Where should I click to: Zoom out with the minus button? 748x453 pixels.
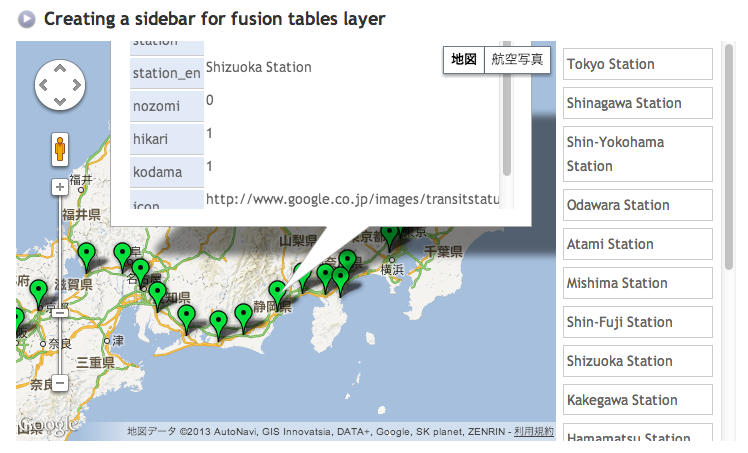(60, 383)
